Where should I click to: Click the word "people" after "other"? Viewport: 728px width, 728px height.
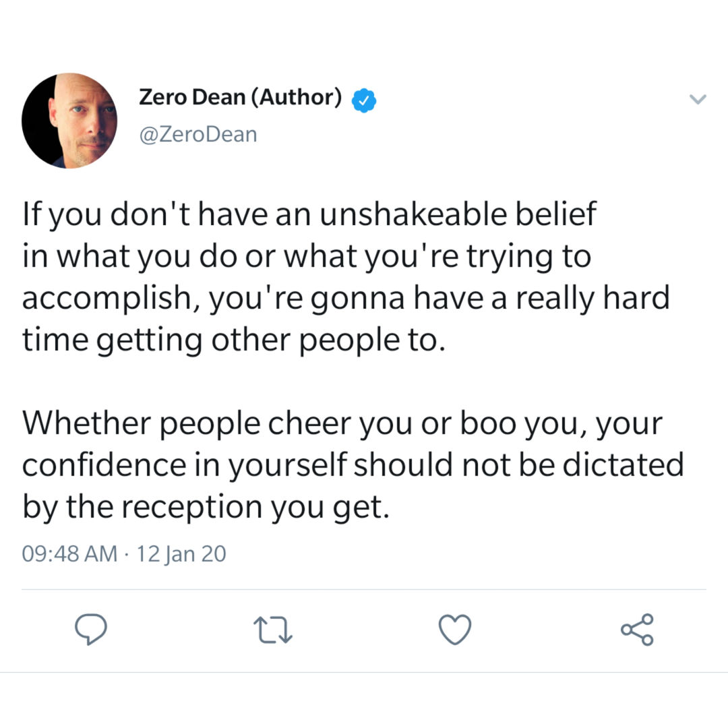(x=349, y=342)
